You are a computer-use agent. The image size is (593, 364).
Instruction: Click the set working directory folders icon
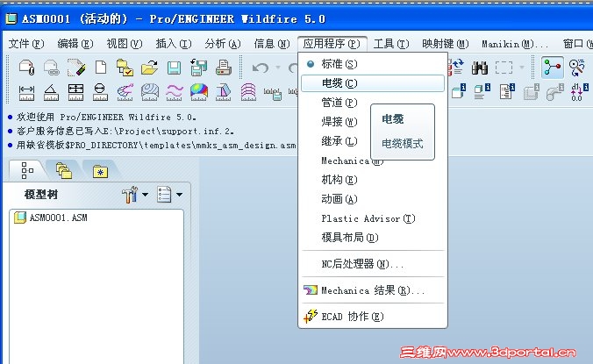coord(125,68)
